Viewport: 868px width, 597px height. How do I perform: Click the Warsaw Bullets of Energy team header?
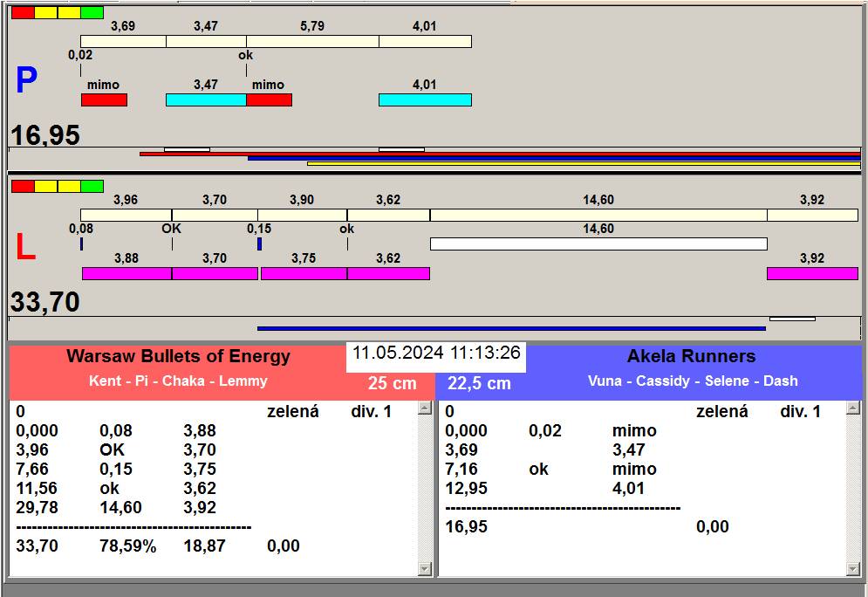point(178,357)
